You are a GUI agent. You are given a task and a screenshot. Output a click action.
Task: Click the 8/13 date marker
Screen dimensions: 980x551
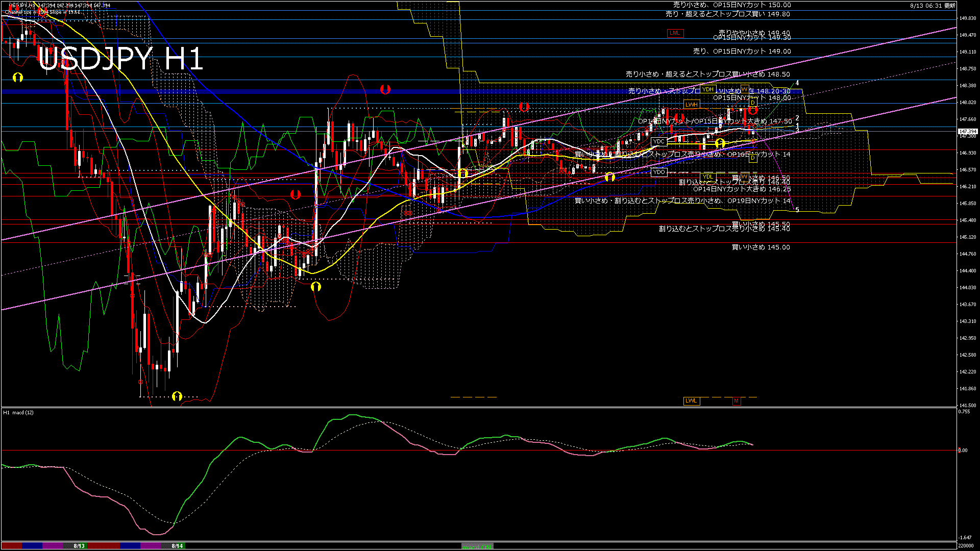click(79, 546)
